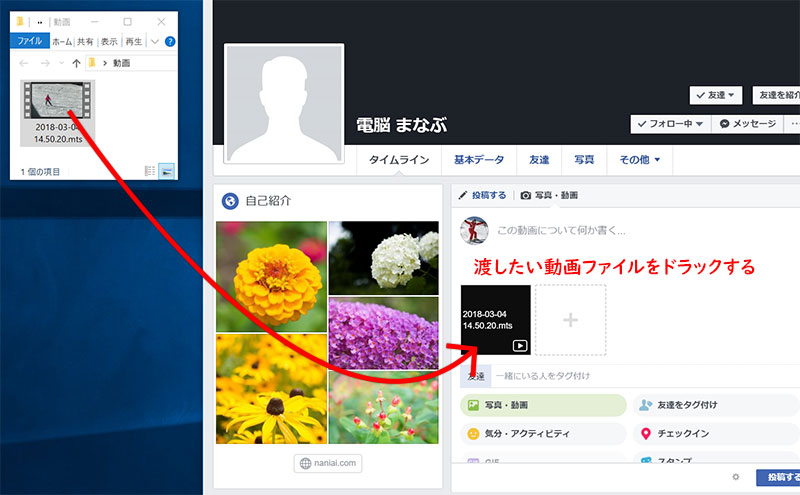800x495 pixels.
Task: Click the 友達をタグ付け option
Action: 716,405
